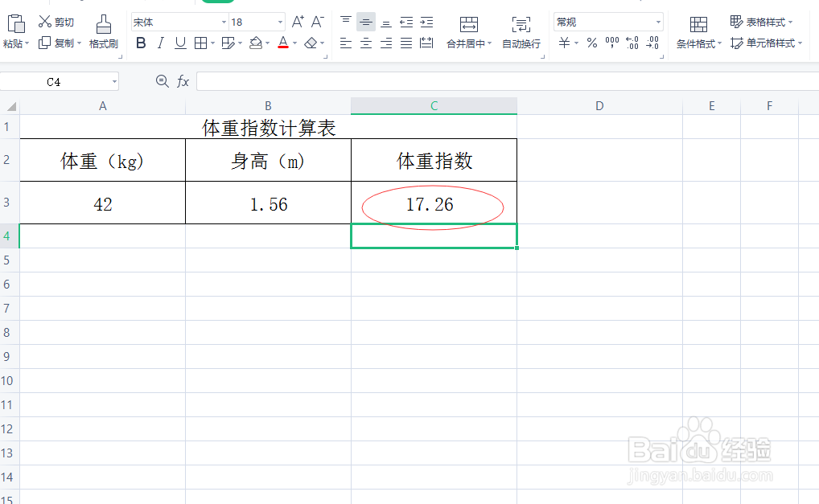The height and width of the screenshot is (504, 819).
Task: Click the percent style icon
Action: click(591, 44)
